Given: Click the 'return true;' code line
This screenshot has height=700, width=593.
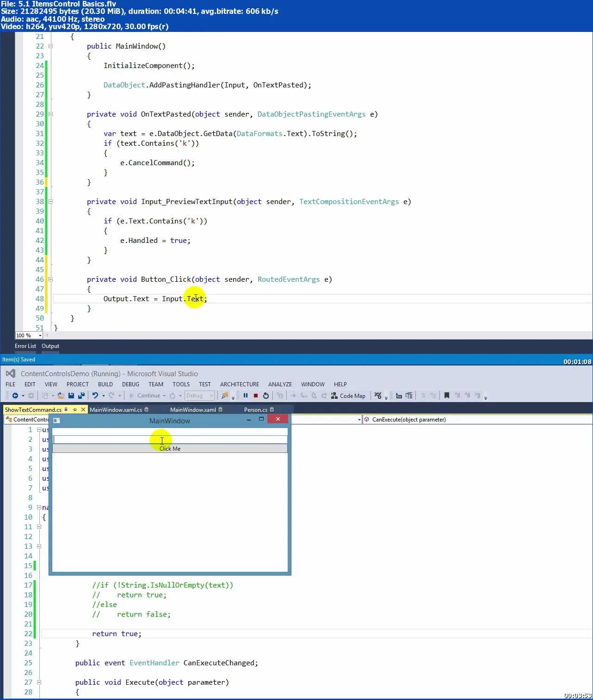Looking at the screenshot, I should click(x=117, y=634).
